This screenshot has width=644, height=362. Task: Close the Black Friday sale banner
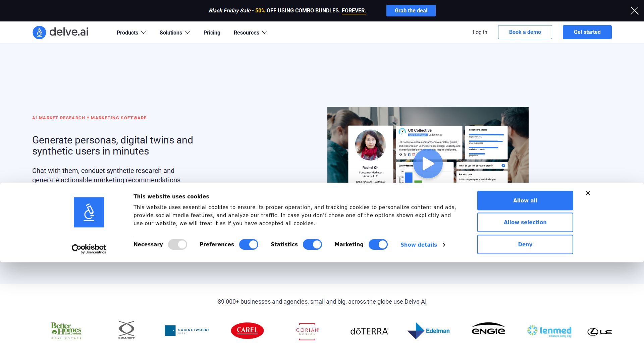pyautogui.click(x=634, y=11)
